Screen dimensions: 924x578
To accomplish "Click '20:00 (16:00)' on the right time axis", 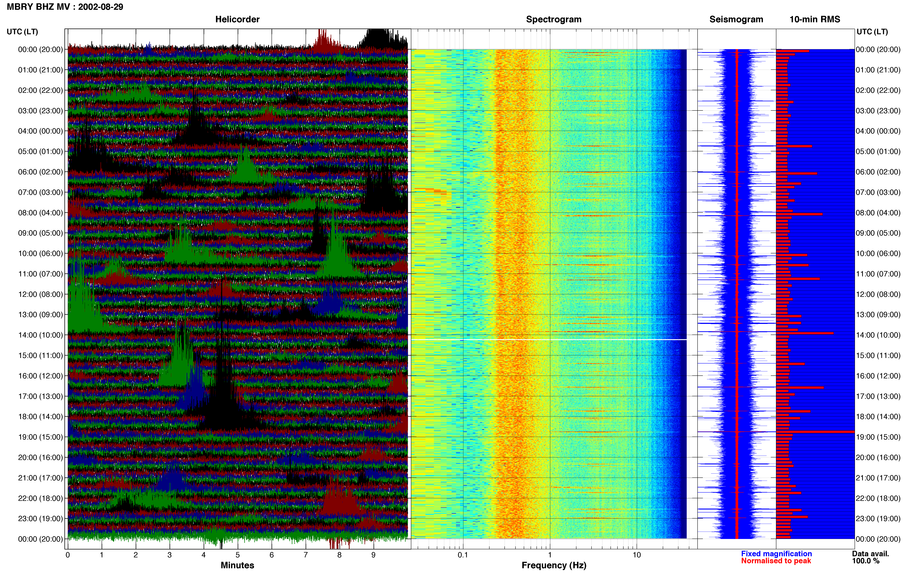I will pyautogui.click(x=878, y=457).
